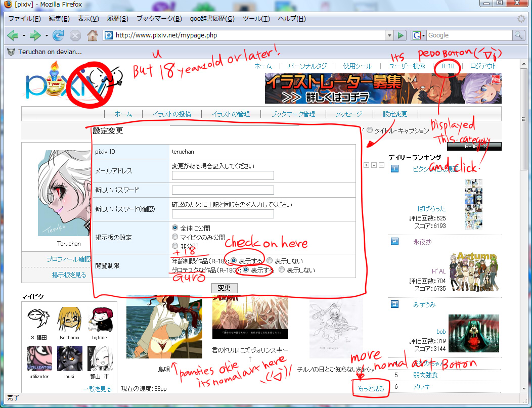Click the grayed-out Stop loading icon
Image resolution: width=532 pixels, height=408 pixels.
(x=75, y=35)
